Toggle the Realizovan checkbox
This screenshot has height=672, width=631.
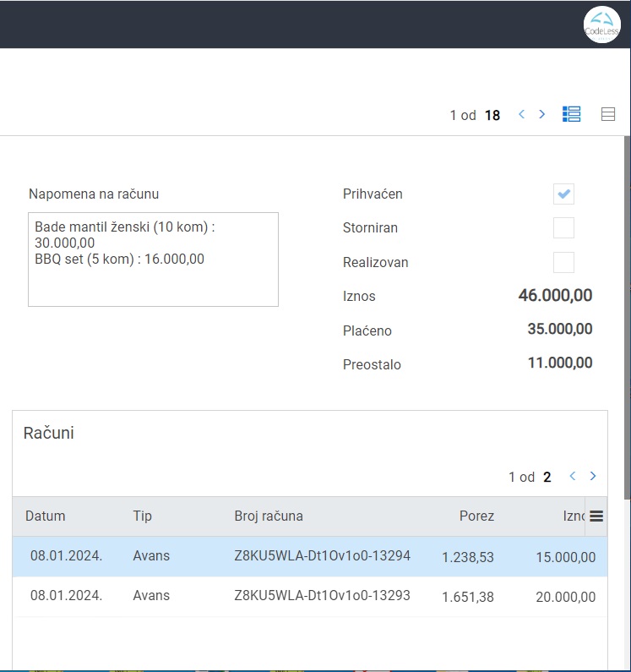point(563,262)
